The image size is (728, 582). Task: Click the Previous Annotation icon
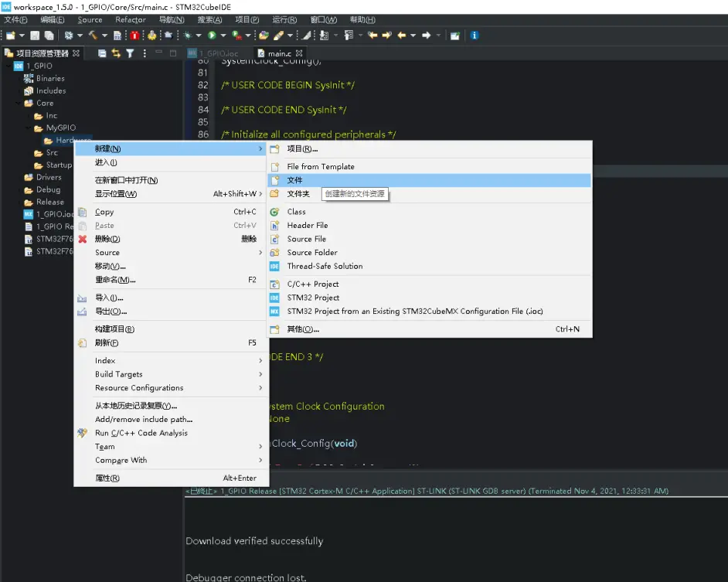tap(349, 36)
